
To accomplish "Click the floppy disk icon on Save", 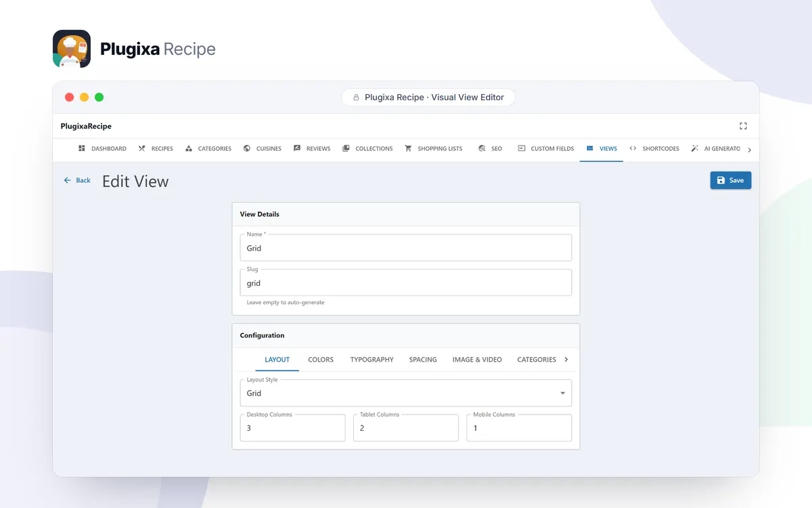I will tap(721, 180).
